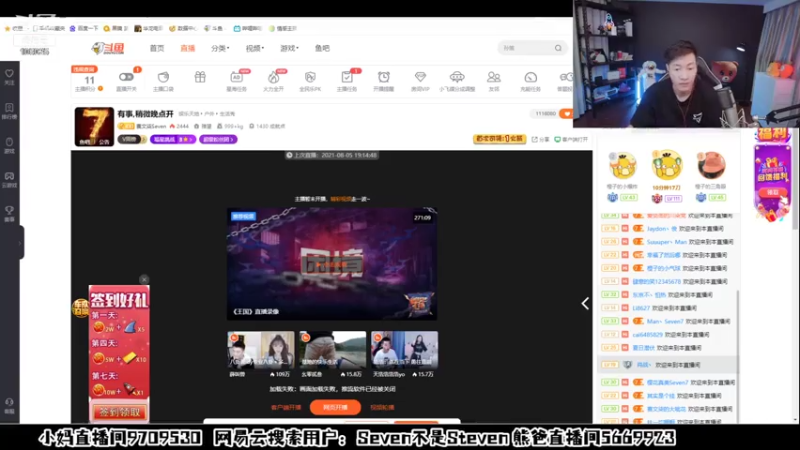Click the last broadcast timestamp label

tap(332, 155)
